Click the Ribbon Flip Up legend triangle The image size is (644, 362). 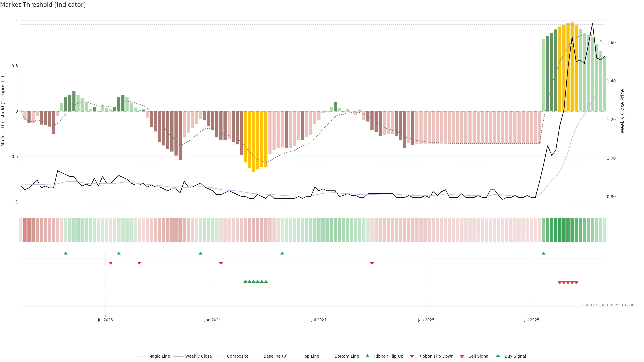pos(367,356)
